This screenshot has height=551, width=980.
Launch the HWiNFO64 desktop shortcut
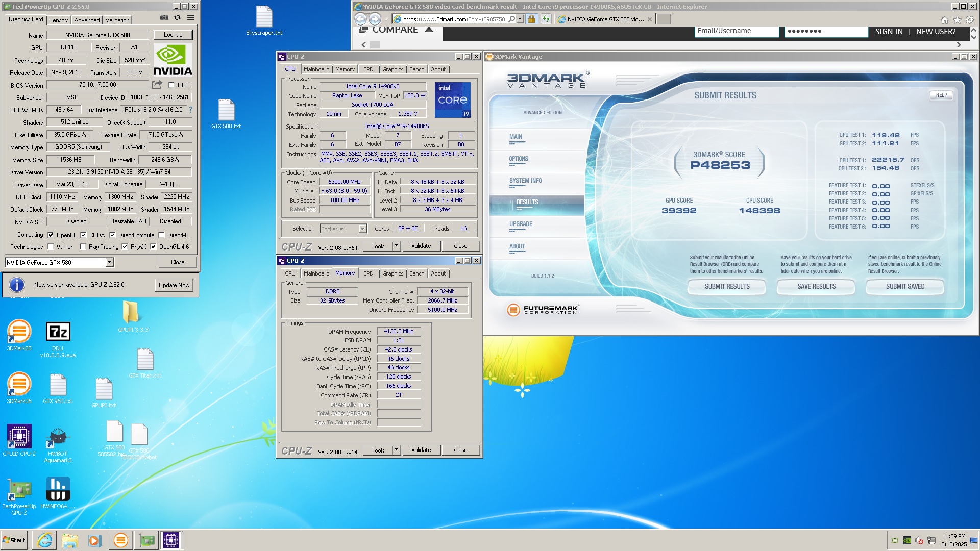[58, 493]
